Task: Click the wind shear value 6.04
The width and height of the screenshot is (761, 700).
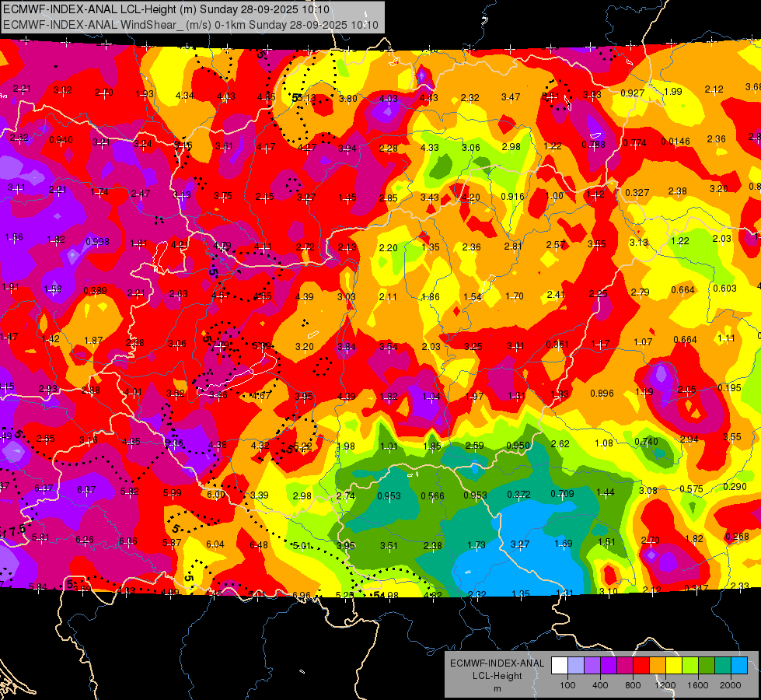Action: pyautogui.click(x=215, y=544)
